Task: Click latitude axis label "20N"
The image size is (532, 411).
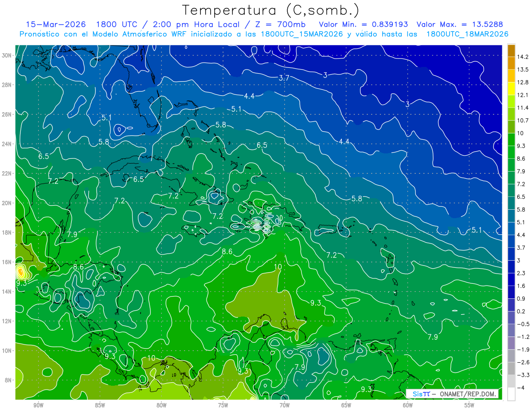Action: tap(7, 203)
